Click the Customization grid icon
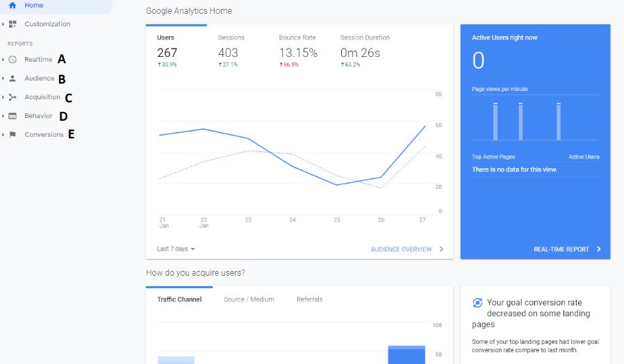Image resolution: width=624 pixels, height=364 pixels. [x=13, y=24]
